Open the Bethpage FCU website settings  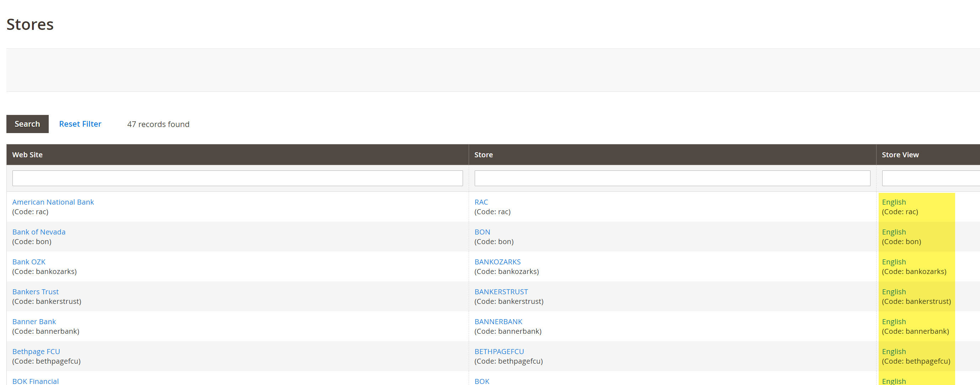pyautogui.click(x=36, y=351)
